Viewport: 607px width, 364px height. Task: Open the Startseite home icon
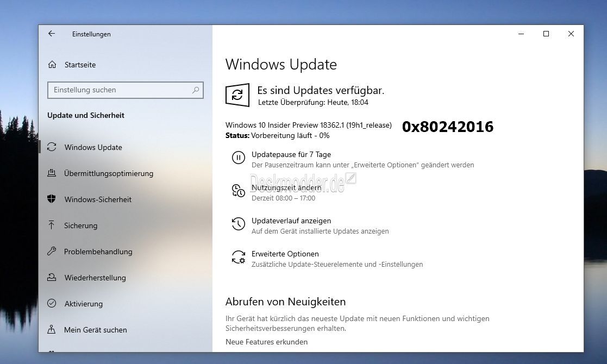[x=52, y=65]
